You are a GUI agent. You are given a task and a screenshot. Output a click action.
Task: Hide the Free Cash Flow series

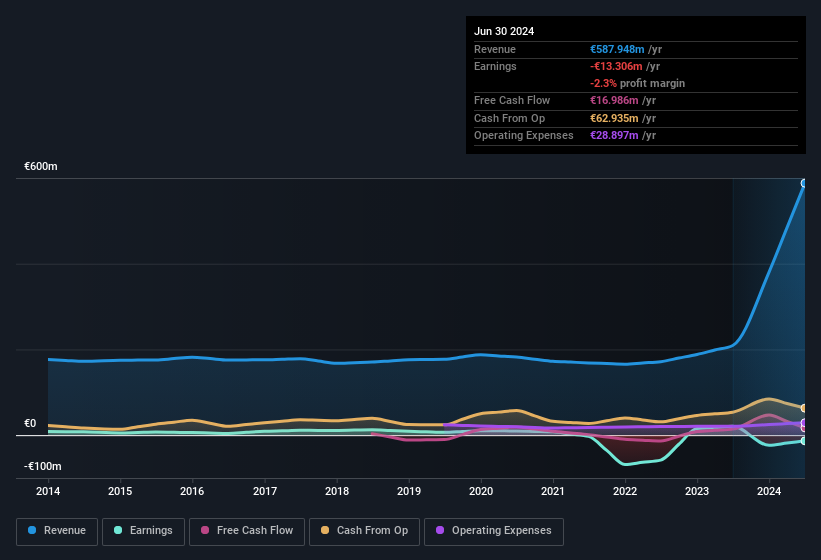(x=246, y=531)
